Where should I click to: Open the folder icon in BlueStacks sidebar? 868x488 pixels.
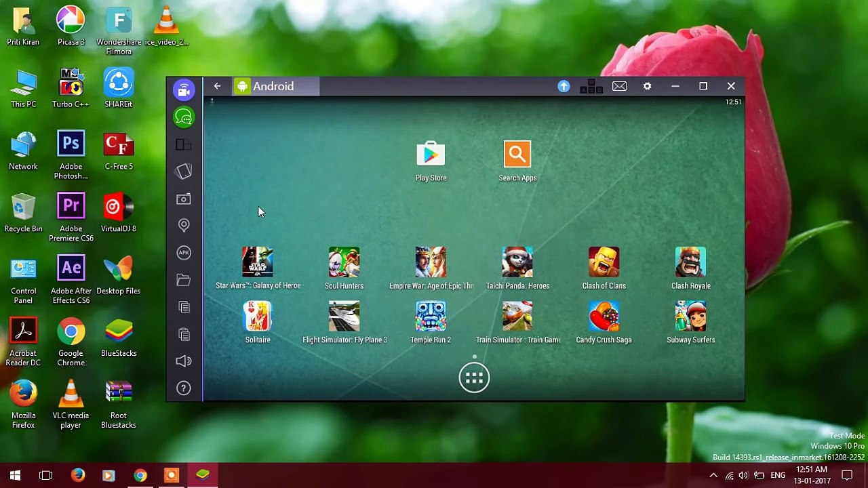point(184,280)
